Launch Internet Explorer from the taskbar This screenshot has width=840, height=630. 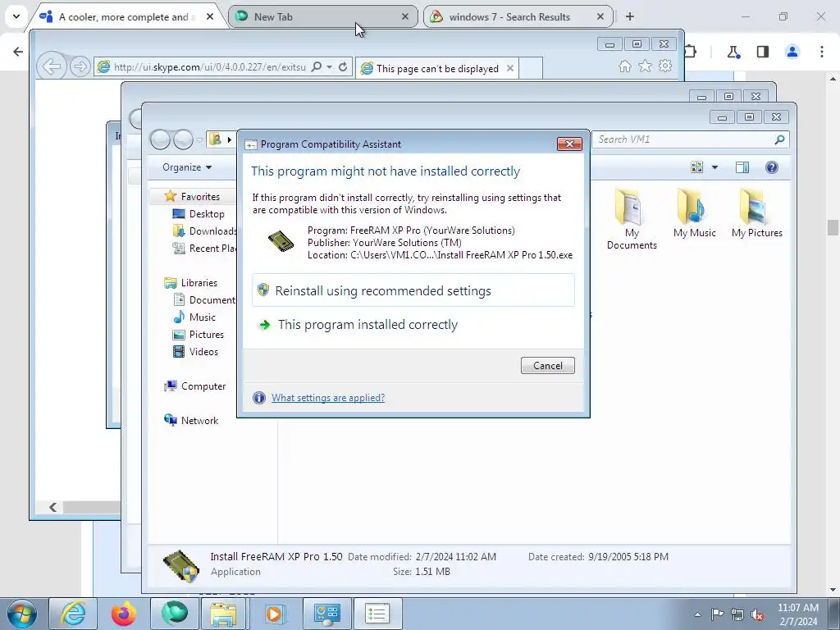[73, 614]
